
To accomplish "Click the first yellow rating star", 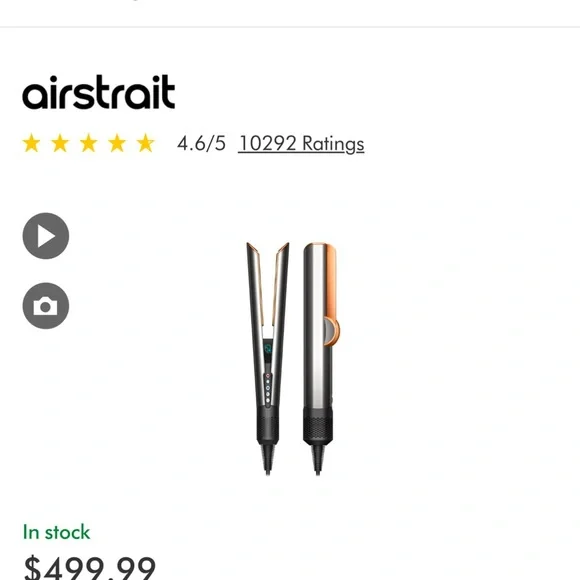I will (x=31, y=143).
